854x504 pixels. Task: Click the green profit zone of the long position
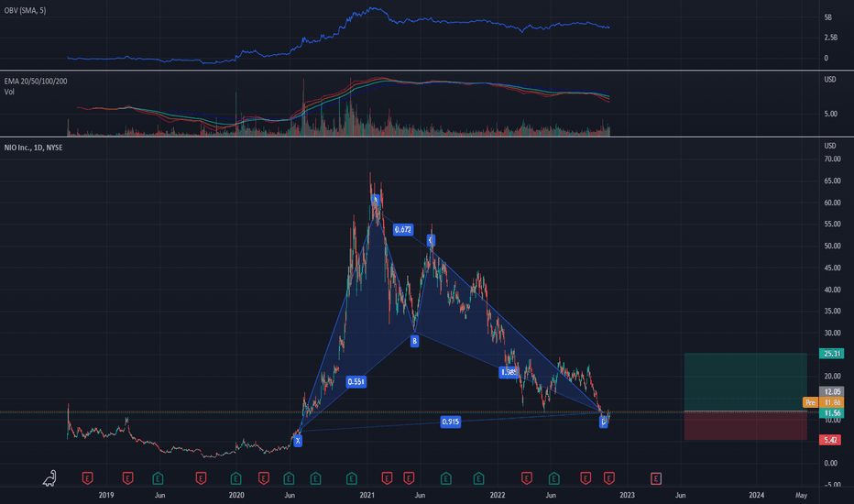tap(746, 382)
